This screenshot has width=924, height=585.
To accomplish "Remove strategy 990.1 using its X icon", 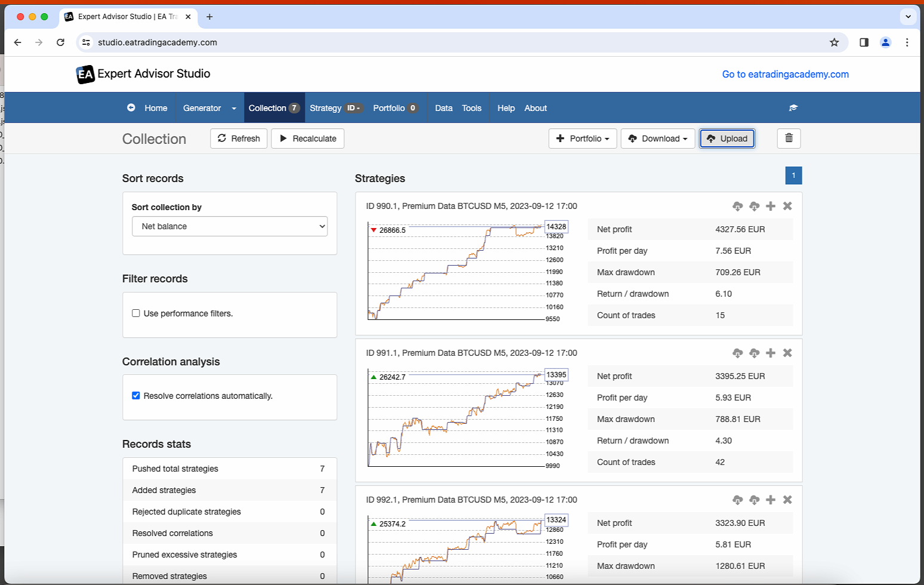I will coord(787,206).
